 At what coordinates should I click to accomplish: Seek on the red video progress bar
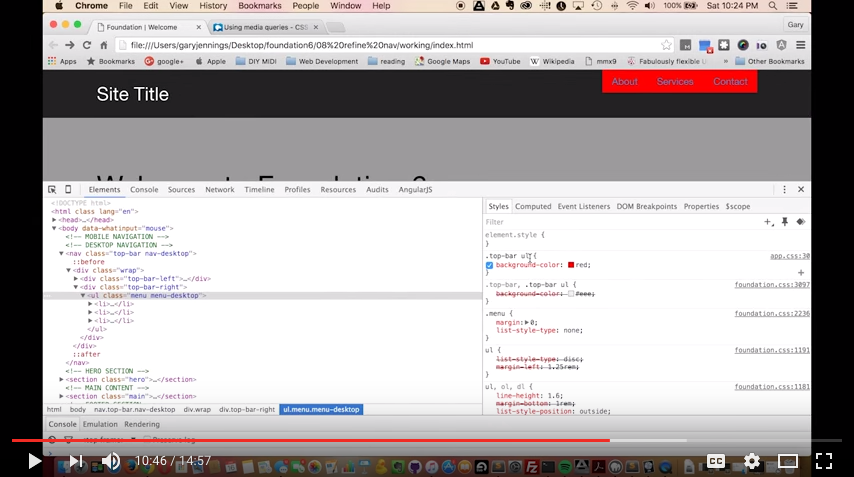click(x=310, y=440)
